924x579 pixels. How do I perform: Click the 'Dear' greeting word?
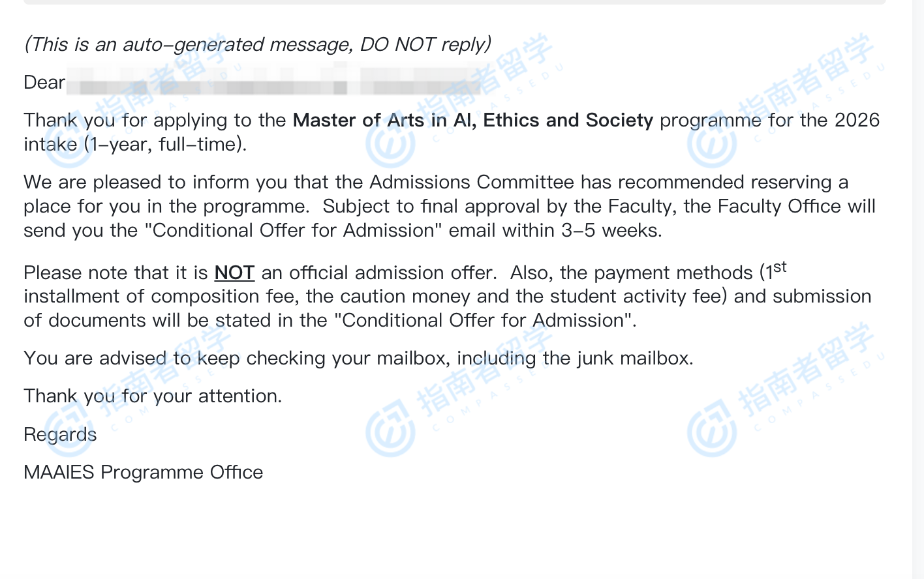(x=44, y=83)
